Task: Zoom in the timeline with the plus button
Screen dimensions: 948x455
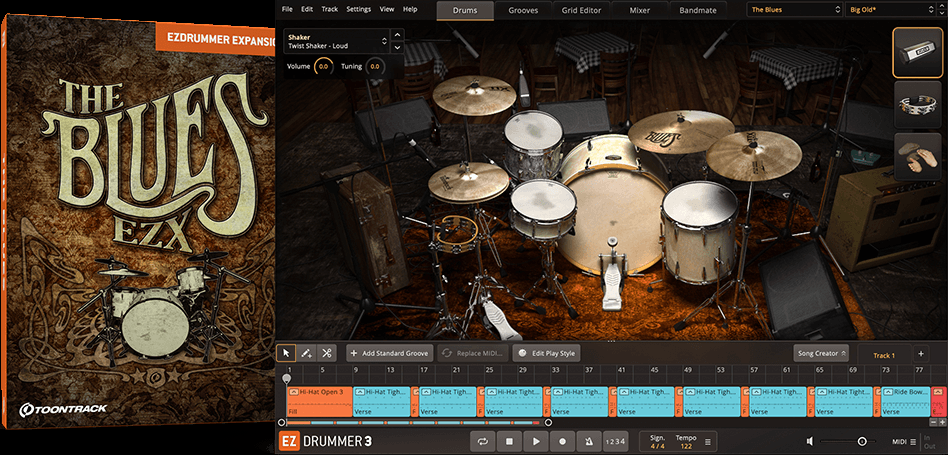Action: point(943,421)
